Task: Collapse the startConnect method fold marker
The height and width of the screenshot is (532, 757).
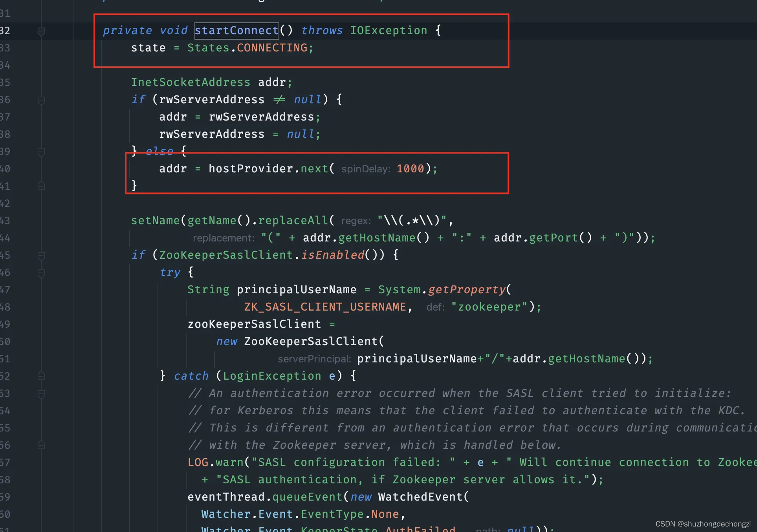Action: point(41,31)
